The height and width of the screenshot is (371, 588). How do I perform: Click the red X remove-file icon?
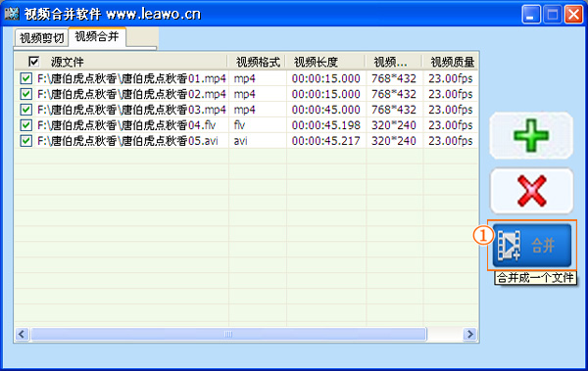(x=531, y=191)
